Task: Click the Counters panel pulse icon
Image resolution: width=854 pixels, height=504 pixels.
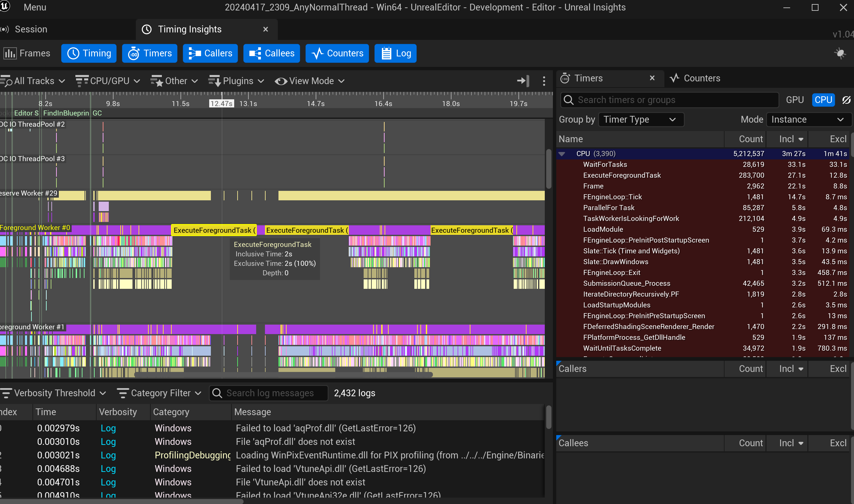Action: click(x=675, y=78)
